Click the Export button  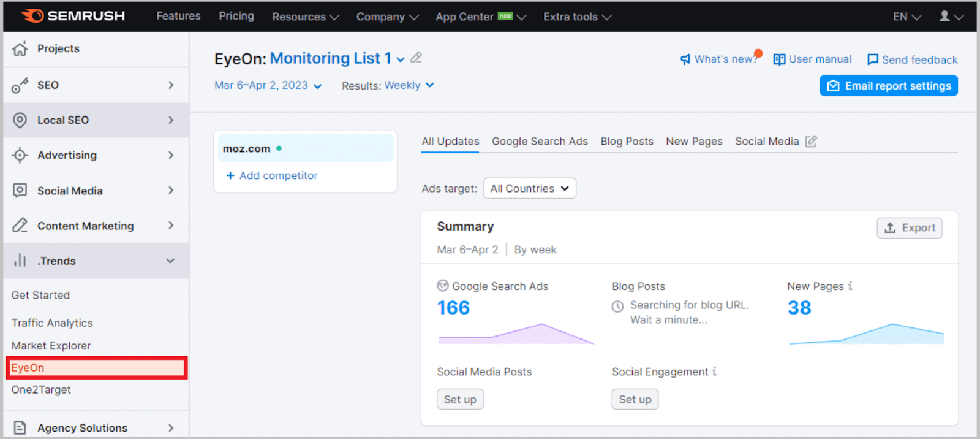[910, 227]
